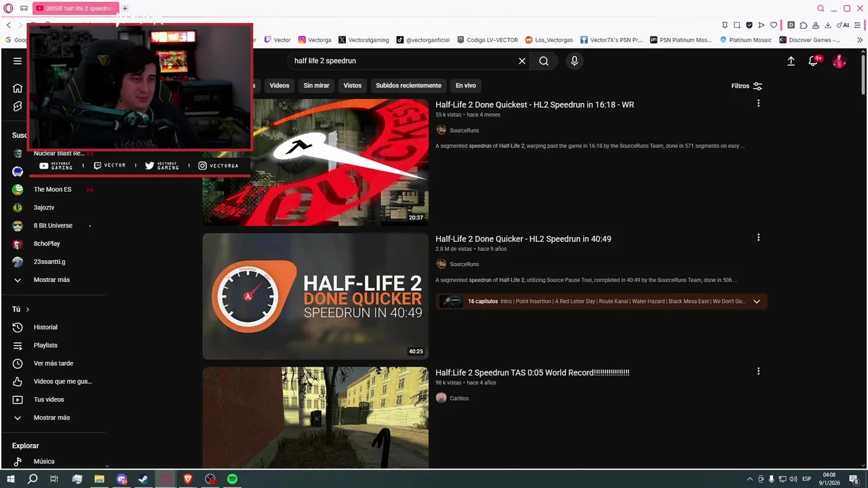Open Filtros search filters
The height and width of the screenshot is (488, 868).
click(x=747, y=86)
